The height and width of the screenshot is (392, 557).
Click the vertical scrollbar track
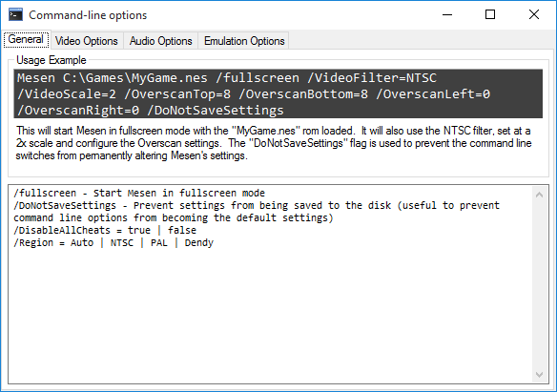(x=539, y=285)
